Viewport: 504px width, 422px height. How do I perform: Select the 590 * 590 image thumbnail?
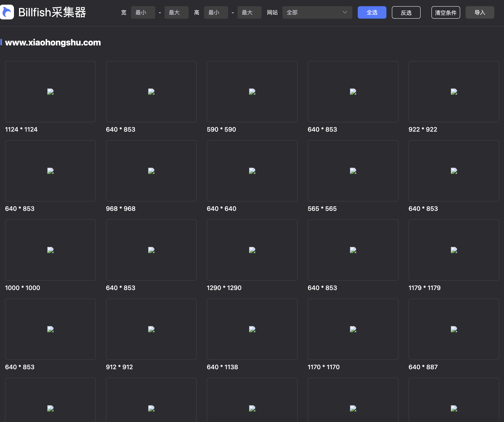[x=252, y=91]
